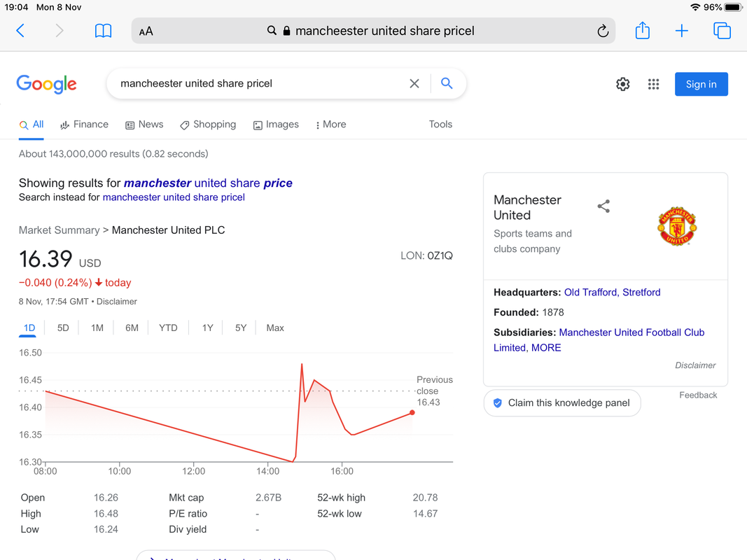Screen dimensions: 747x560
Task: Switch to the Shopping tab
Action: point(208,125)
